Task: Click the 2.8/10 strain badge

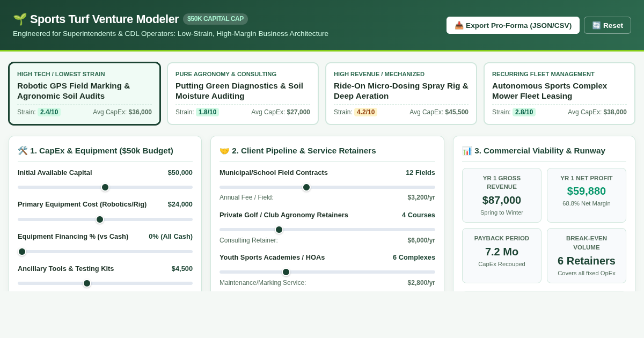Action: click(524, 112)
